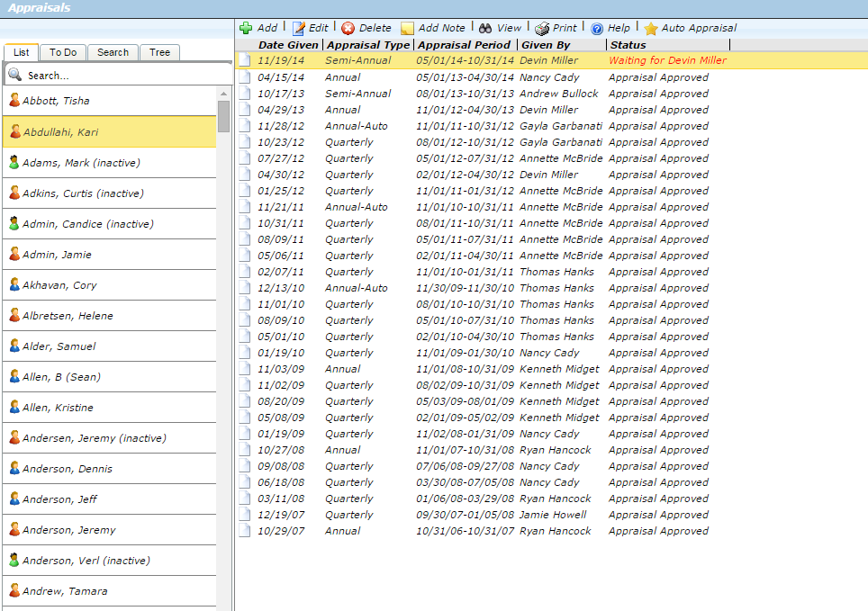Sort by the Date Given column header
Viewport: 868px width, 611px height.
[288, 44]
